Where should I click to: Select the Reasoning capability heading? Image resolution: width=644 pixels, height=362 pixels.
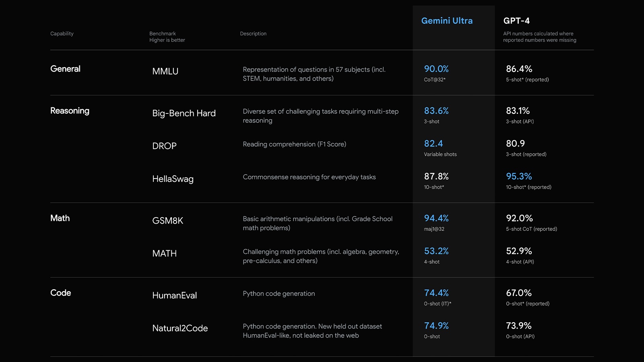(x=70, y=111)
